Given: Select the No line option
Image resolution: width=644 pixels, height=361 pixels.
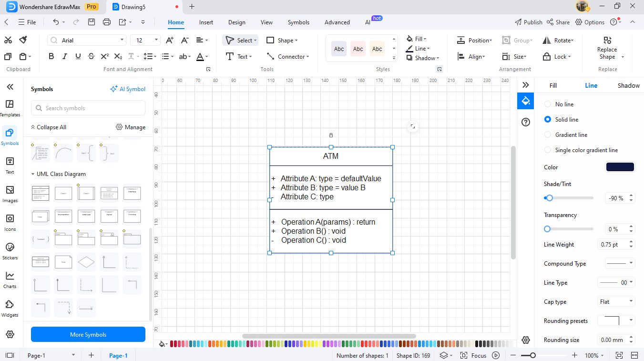Looking at the screenshot, I should tap(559, 104).
